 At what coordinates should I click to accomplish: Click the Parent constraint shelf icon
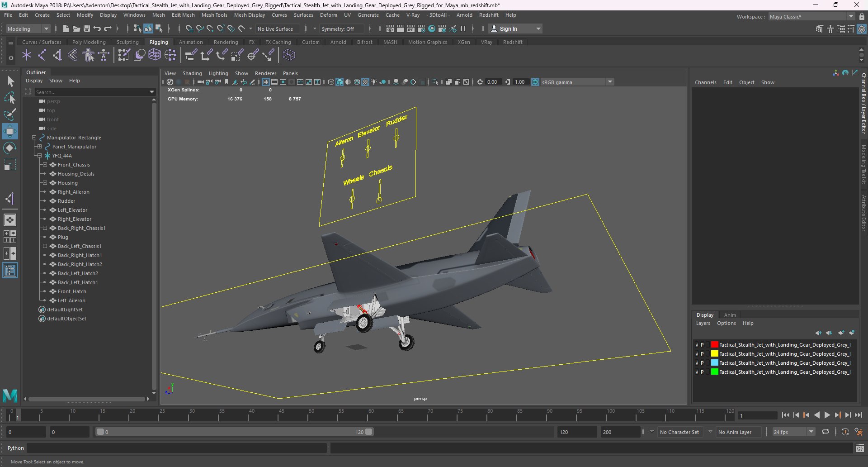191,55
